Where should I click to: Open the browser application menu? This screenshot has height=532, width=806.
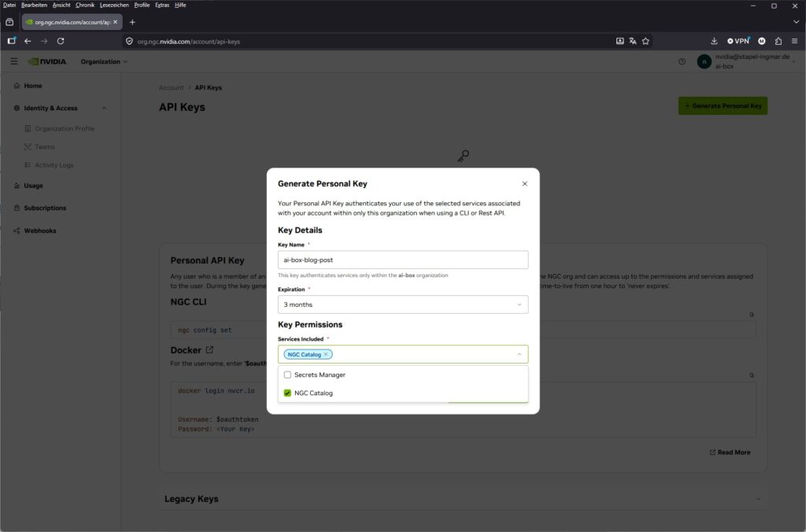point(794,41)
